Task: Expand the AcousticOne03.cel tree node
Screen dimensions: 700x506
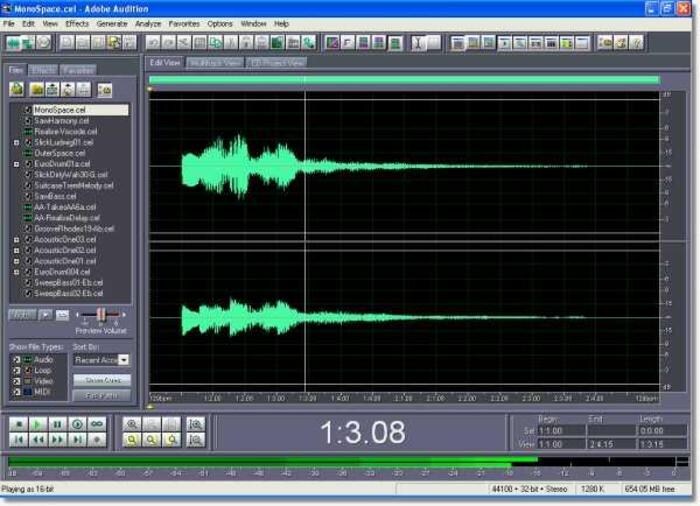Action: [x=17, y=240]
